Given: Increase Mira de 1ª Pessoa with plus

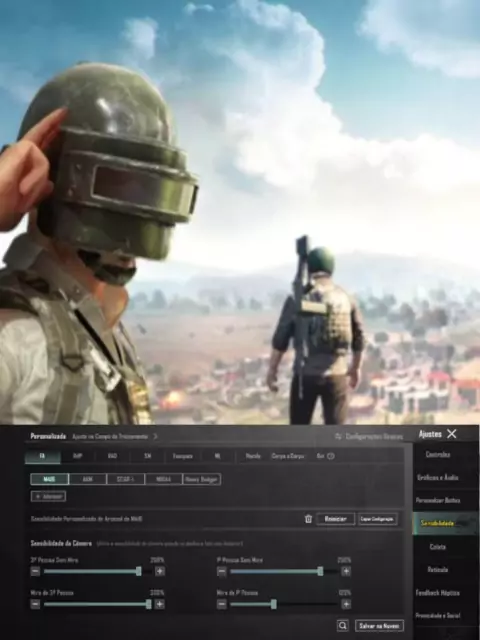Looking at the screenshot, I should point(346,604).
